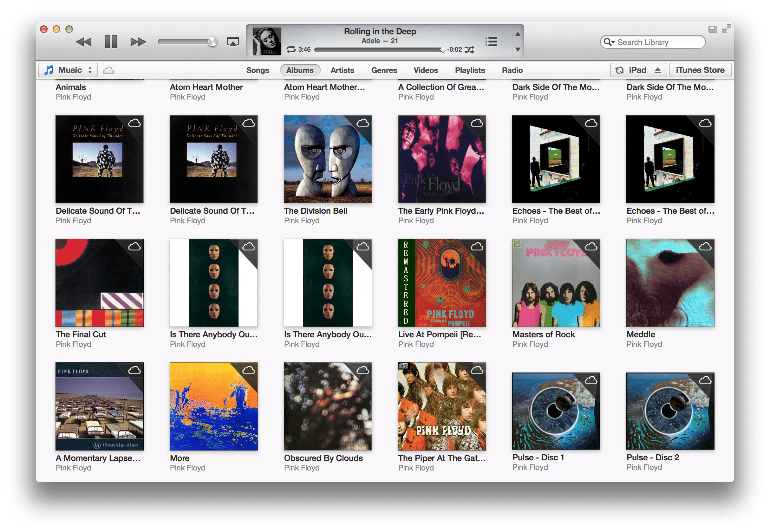This screenshot has width=770, height=532.
Task: Toggle the shuffle icon beside the remaining time
Action: point(469,49)
